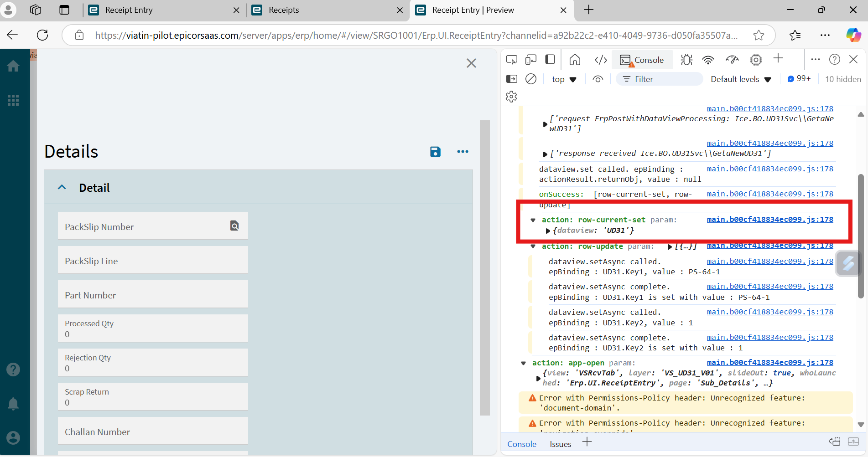Image resolution: width=868 pixels, height=457 pixels.
Task: Save the Details record with disk icon
Action: click(x=435, y=152)
